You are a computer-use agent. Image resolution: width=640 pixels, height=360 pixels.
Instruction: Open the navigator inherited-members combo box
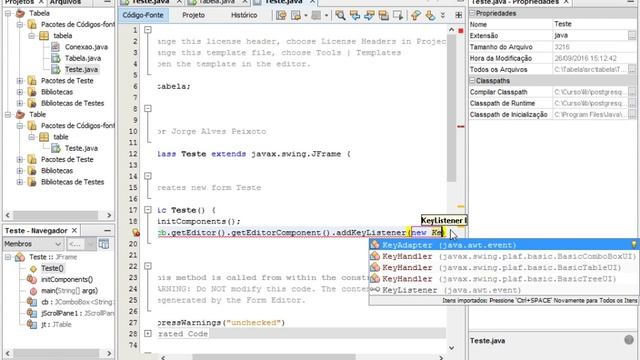[80, 244]
